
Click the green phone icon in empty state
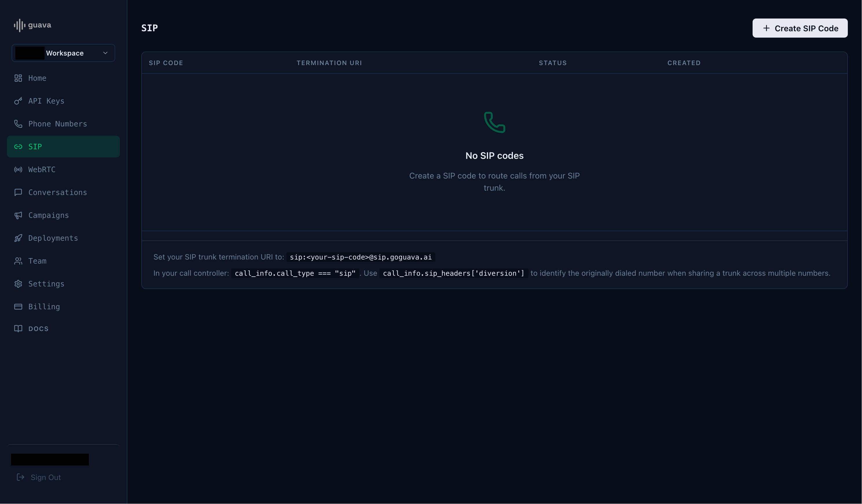tap(495, 122)
